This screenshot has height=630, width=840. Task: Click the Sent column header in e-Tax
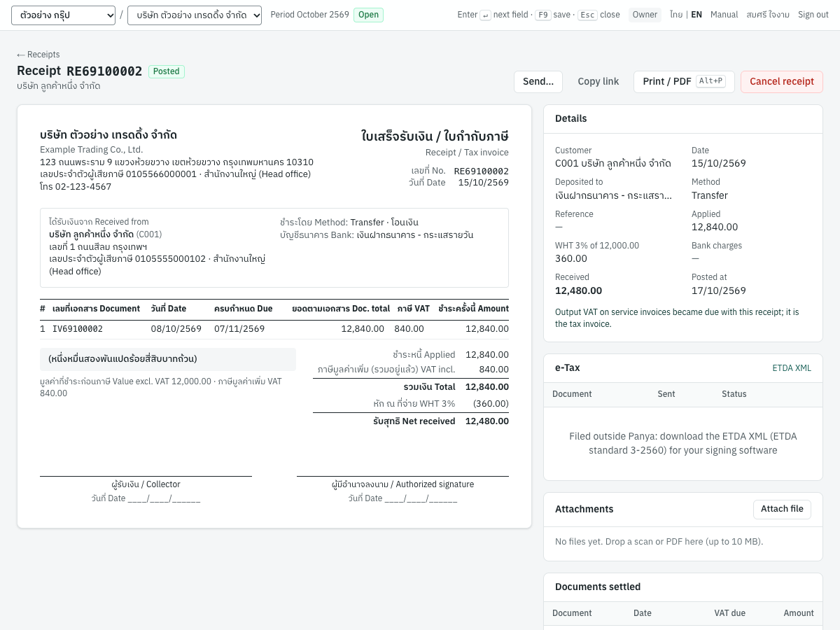pos(666,394)
